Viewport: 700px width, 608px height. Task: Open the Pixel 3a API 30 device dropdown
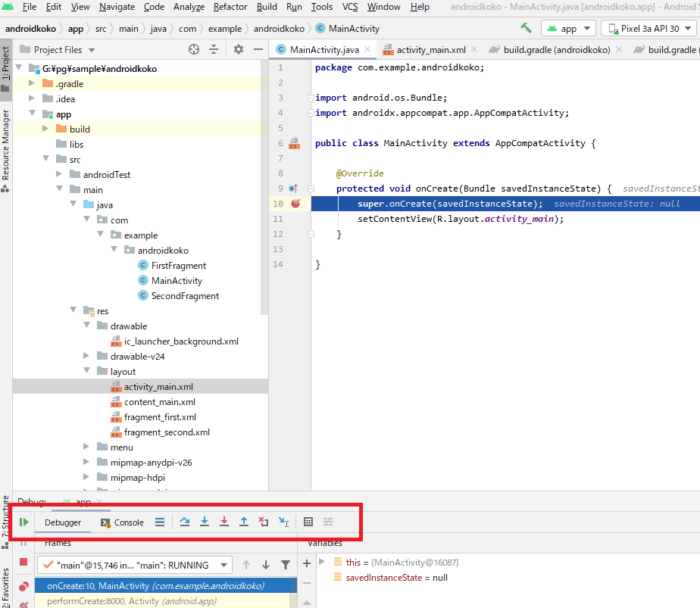coord(649,29)
